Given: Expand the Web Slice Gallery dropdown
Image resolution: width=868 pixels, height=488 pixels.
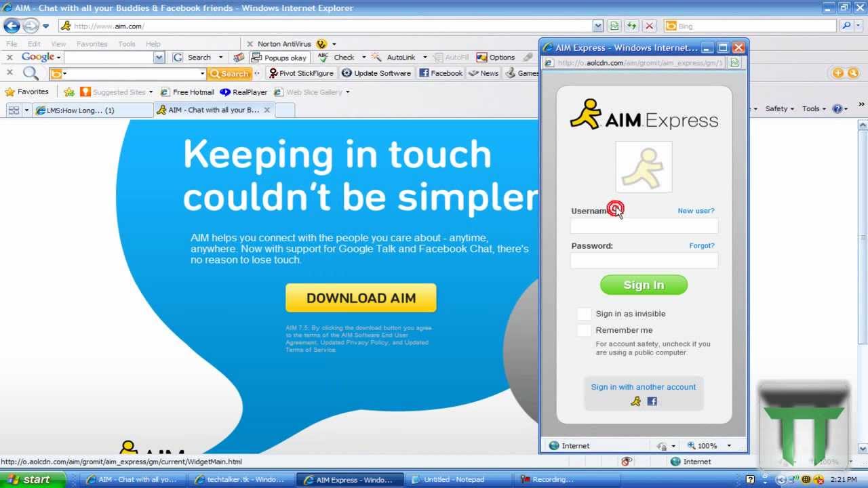Looking at the screenshot, I should 348,92.
